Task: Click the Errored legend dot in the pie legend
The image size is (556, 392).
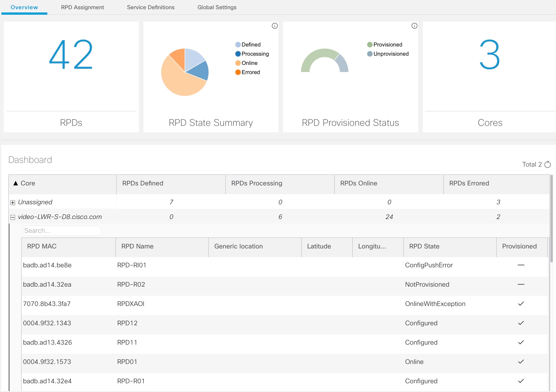Action: (x=238, y=72)
